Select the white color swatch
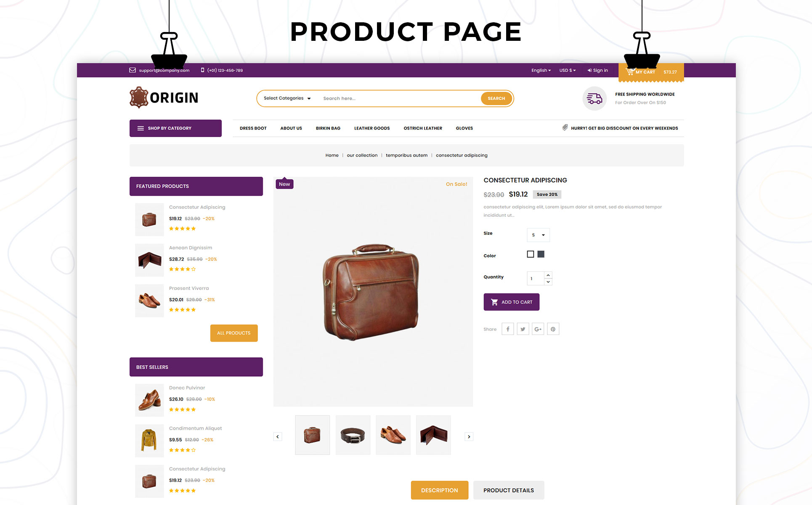Viewport: 812px width, 505px height. tap(531, 254)
